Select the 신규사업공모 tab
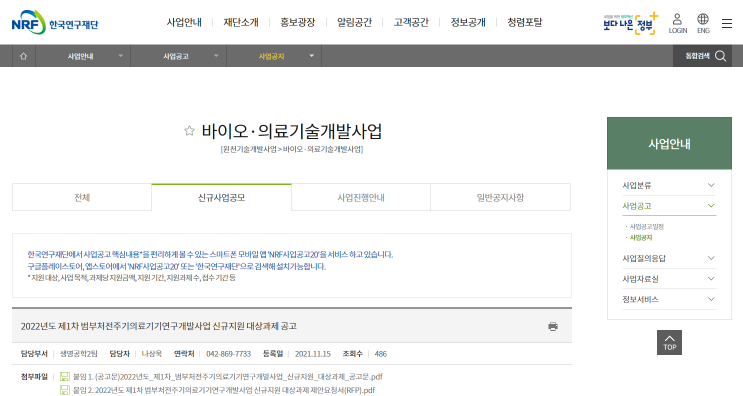The image size is (743, 396). (221, 197)
